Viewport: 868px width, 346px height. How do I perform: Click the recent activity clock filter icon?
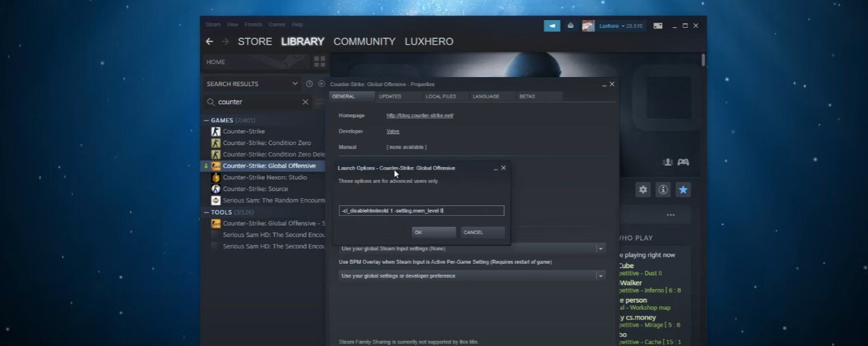(x=309, y=84)
